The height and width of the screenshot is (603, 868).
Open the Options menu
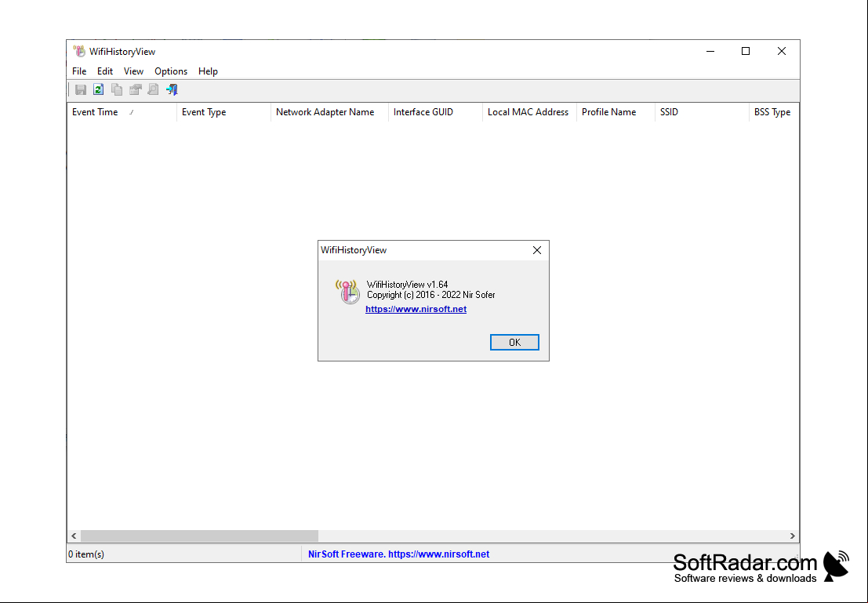170,71
